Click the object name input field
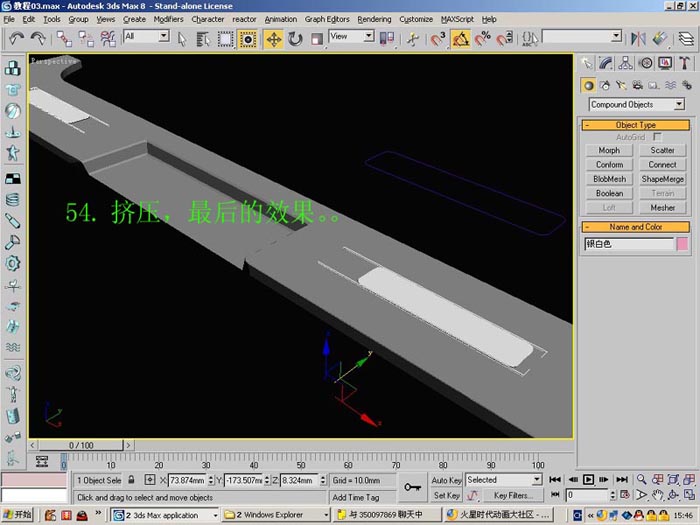The image size is (700, 525). pos(629,244)
